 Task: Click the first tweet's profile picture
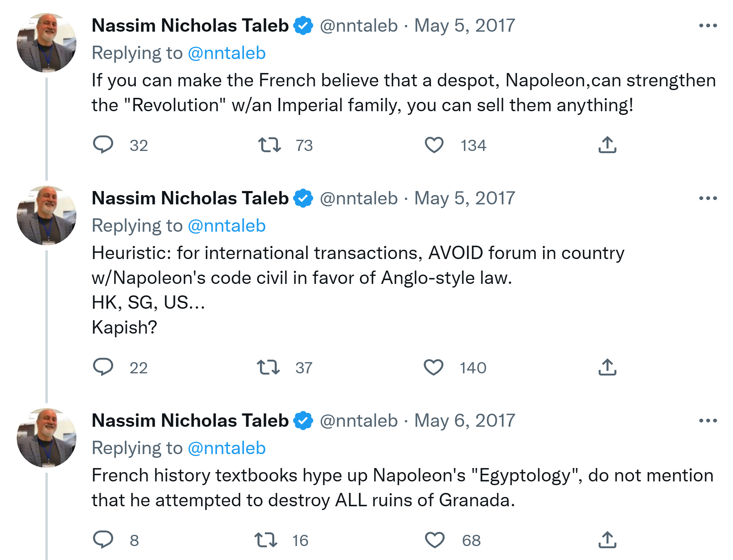pos(46,43)
